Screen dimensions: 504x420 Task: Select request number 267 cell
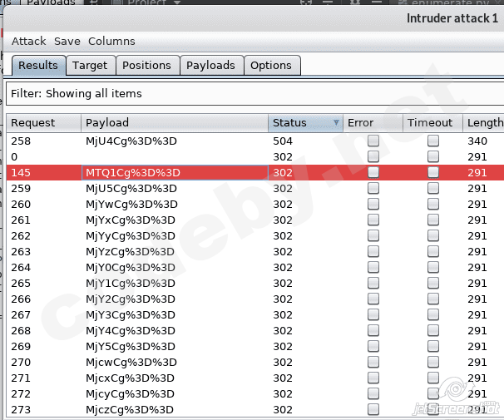point(21,314)
